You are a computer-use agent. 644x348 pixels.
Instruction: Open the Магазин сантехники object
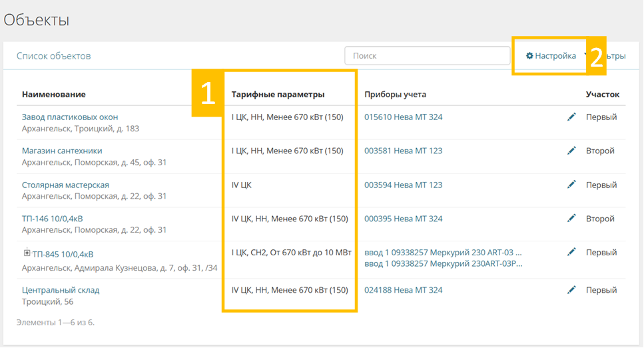[62, 151]
